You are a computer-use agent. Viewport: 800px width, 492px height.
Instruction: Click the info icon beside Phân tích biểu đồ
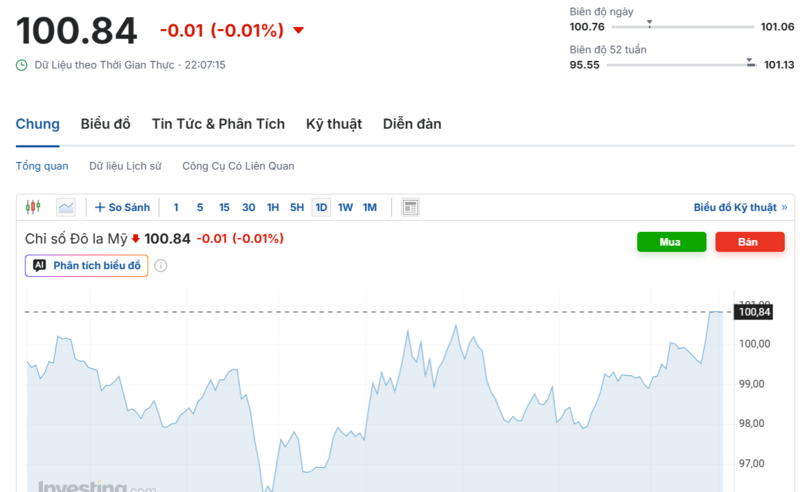(161, 265)
